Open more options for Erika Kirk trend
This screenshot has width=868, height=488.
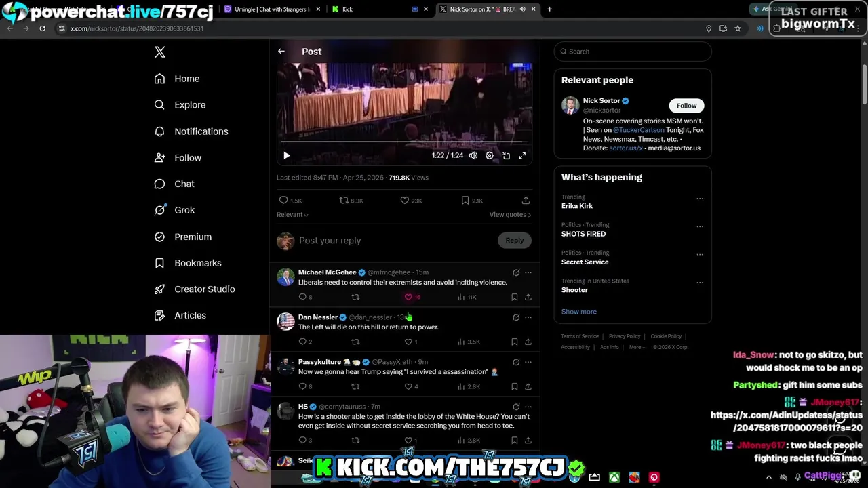pos(700,199)
